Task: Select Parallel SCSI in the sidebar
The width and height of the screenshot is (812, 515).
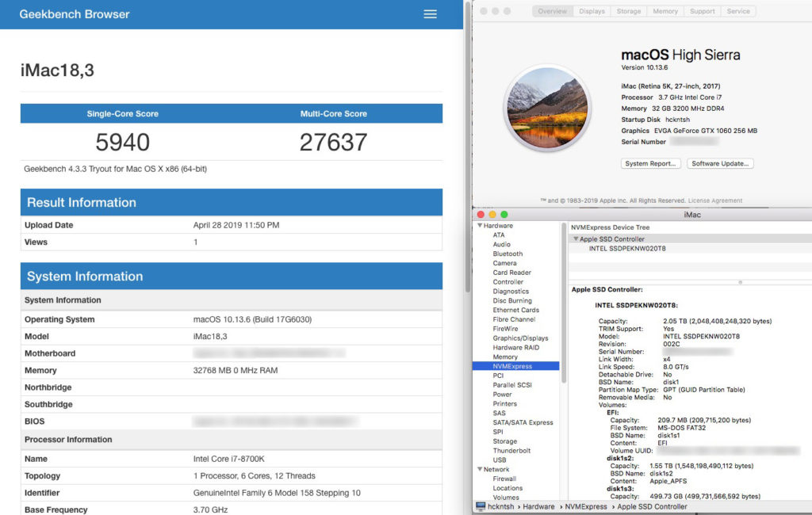Action: (x=512, y=384)
